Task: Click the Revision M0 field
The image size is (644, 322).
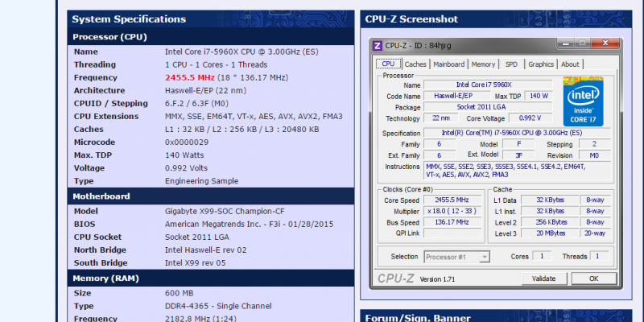Action: pos(595,155)
